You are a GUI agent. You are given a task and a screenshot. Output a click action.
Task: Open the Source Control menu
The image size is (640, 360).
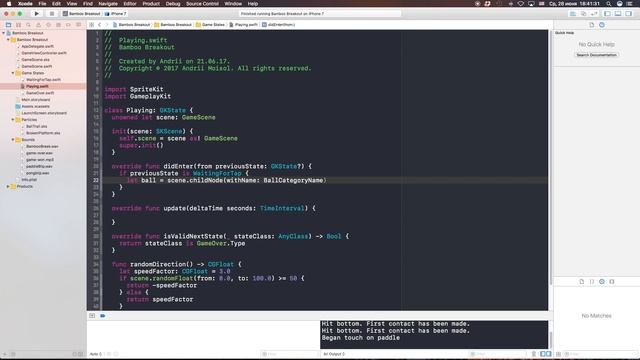coord(202,4)
